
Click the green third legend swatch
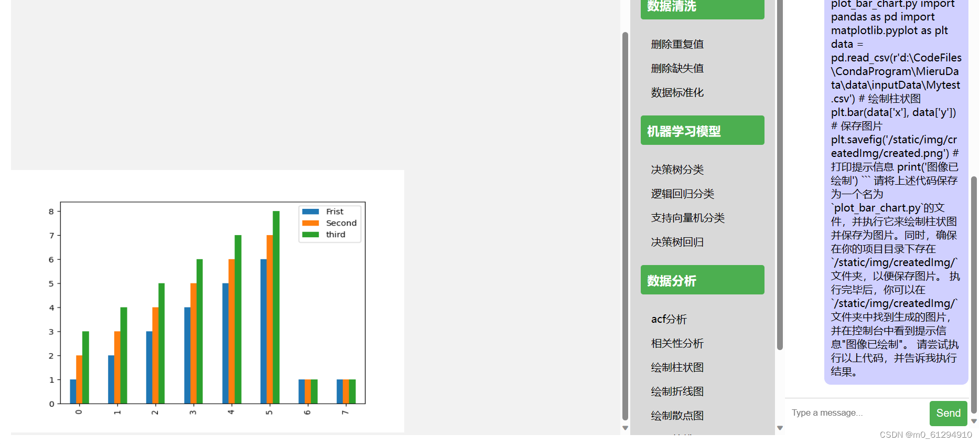pyautogui.click(x=310, y=235)
